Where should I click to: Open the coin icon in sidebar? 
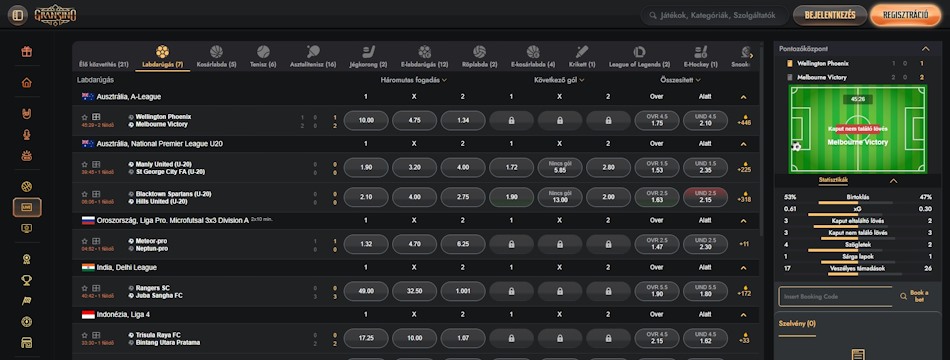(27, 322)
